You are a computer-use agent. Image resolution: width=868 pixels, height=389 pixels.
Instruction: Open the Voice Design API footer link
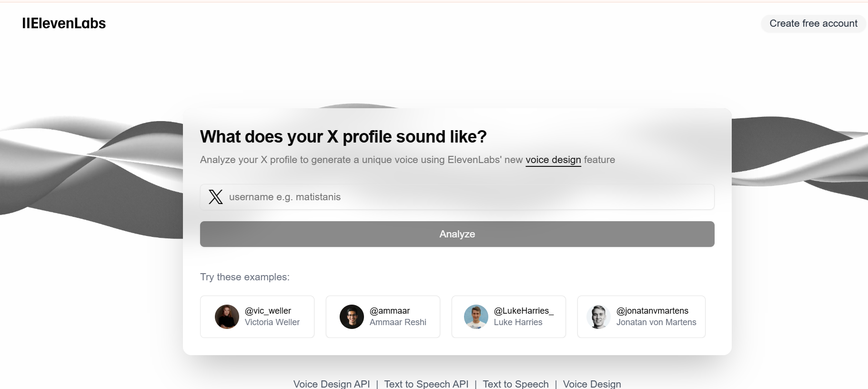(332, 384)
